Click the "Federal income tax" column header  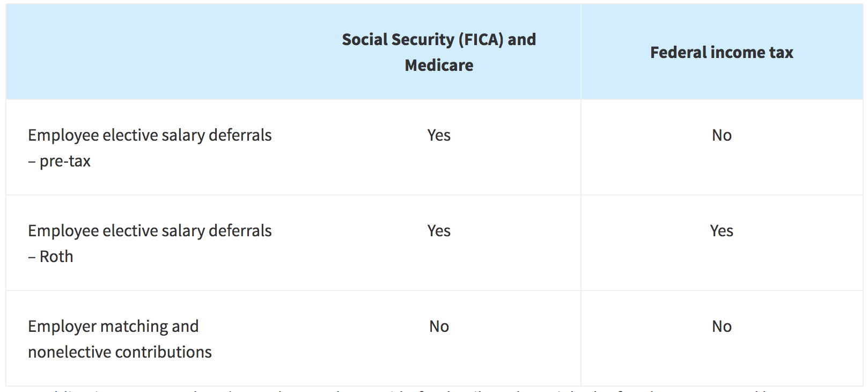click(722, 52)
